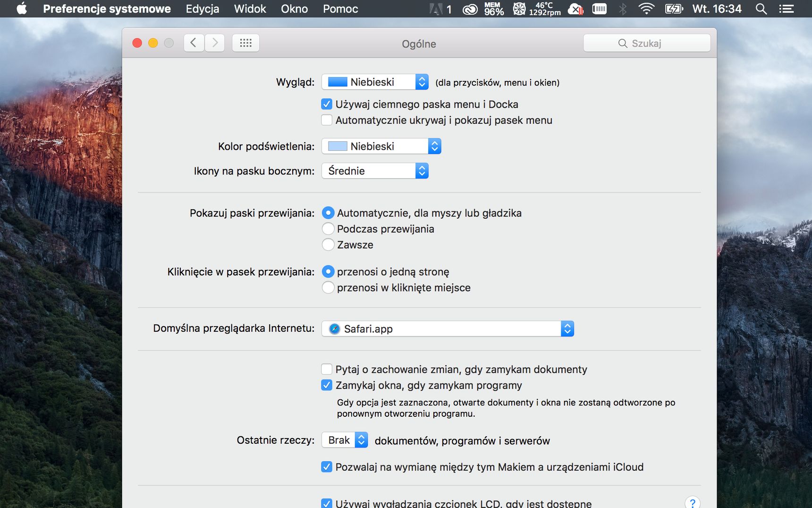Open the Wygląd Niebieski dropdown
812x508 pixels.
pyautogui.click(x=375, y=82)
